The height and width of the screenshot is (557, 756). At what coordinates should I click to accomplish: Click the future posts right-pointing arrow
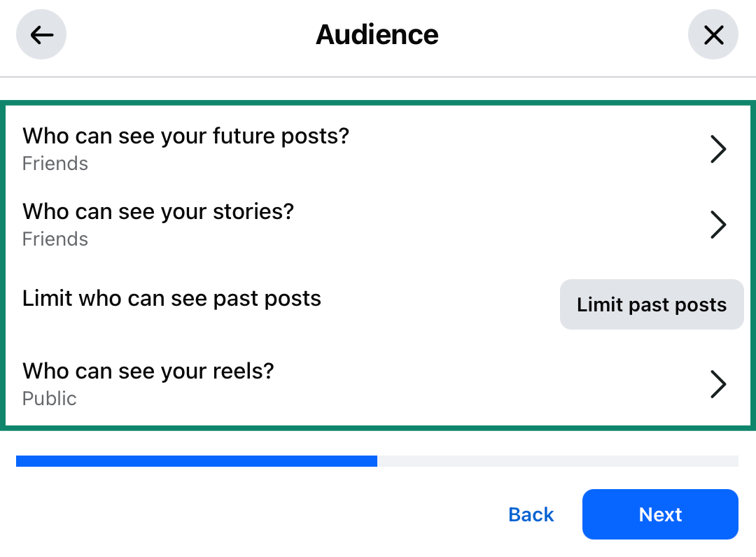[718, 148]
